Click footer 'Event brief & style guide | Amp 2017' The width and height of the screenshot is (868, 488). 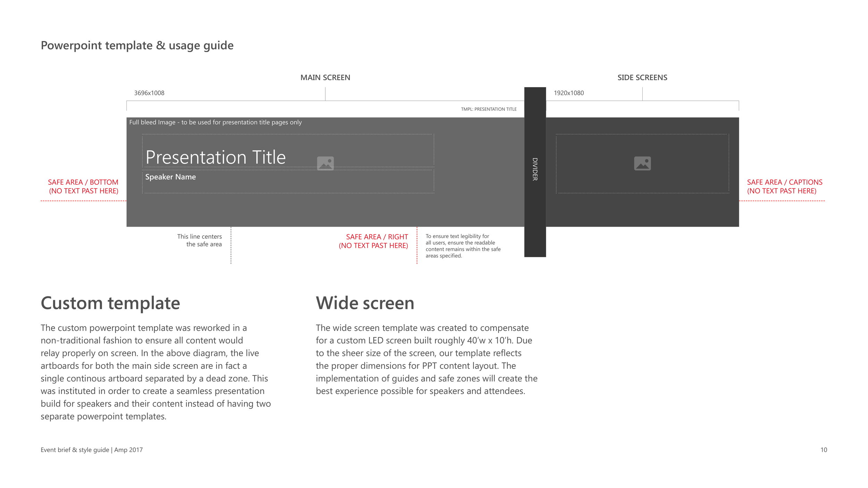tap(92, 450)
